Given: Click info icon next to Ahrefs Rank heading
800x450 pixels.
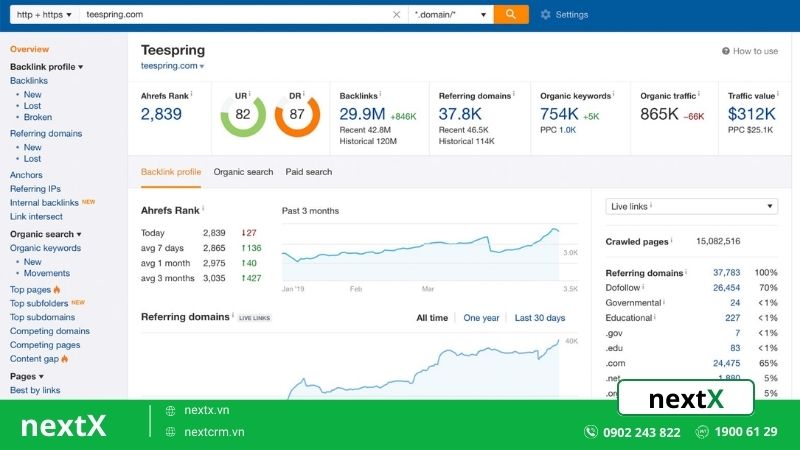Looking at the screenshot, I should point(203,208).
